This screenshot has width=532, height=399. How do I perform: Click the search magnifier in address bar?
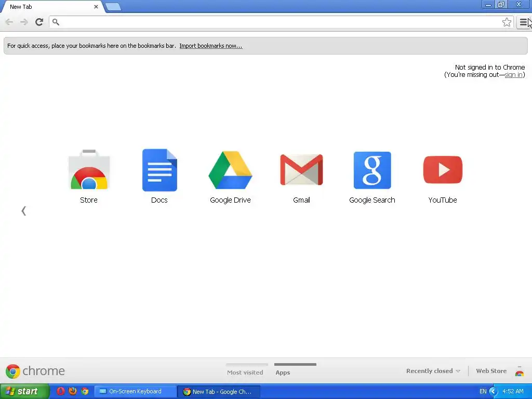click(x=56, y=22)
